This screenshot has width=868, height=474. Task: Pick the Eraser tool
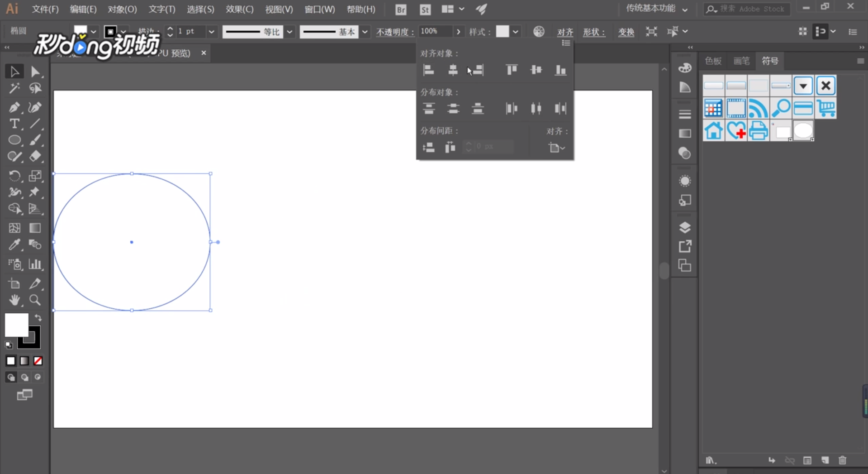(35, 157)
